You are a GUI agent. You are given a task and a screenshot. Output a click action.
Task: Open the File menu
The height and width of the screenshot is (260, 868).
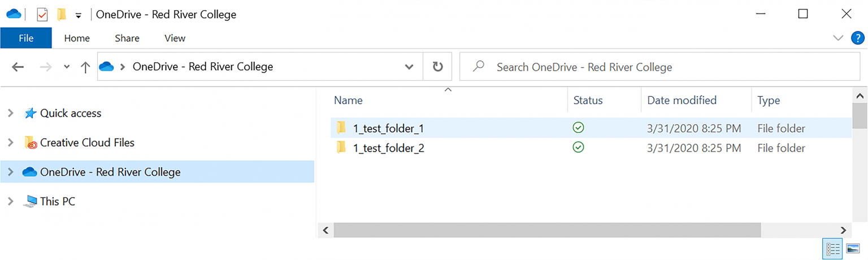click(x=26, y=38)
